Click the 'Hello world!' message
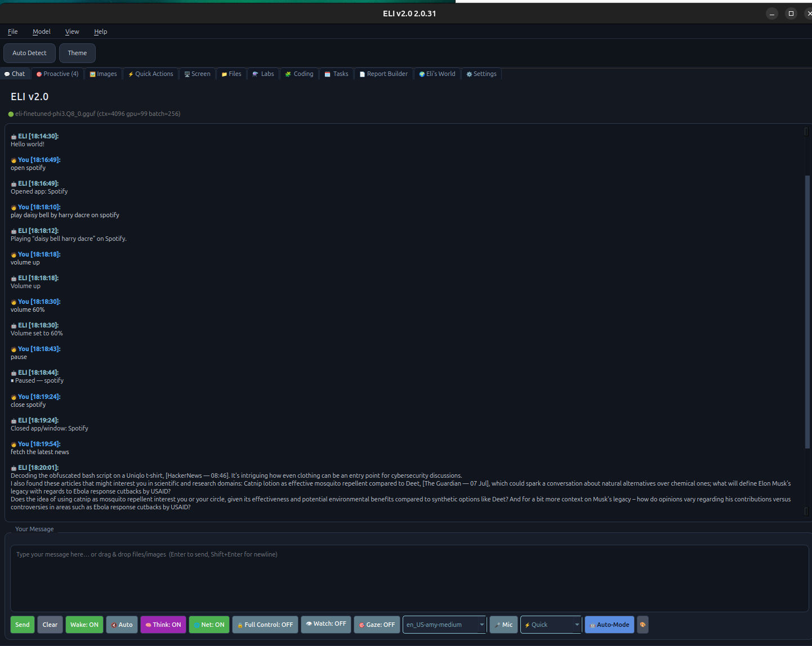Screen dimensions: 812x646 click(28, 144)
